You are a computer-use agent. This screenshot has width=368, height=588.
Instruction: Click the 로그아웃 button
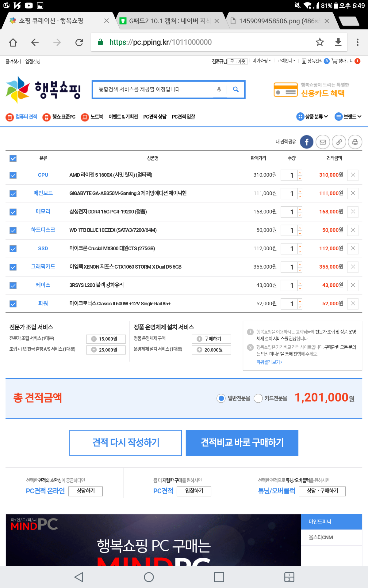tap(238, 61)
